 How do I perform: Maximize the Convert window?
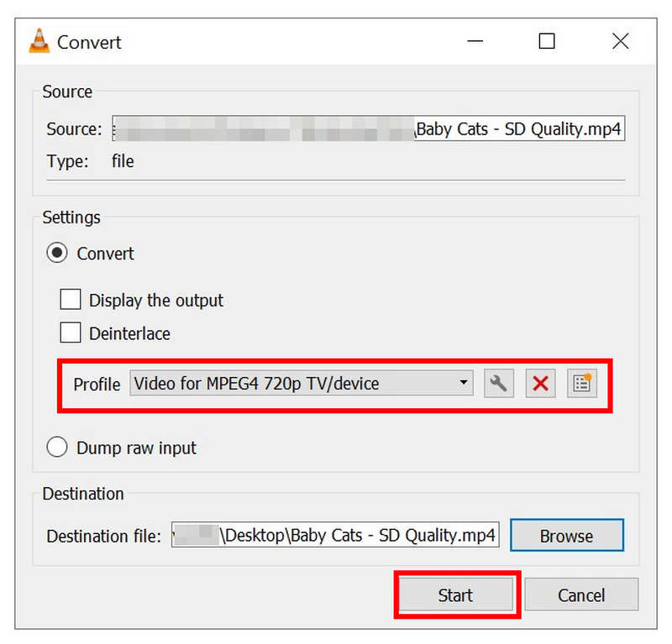547,40
